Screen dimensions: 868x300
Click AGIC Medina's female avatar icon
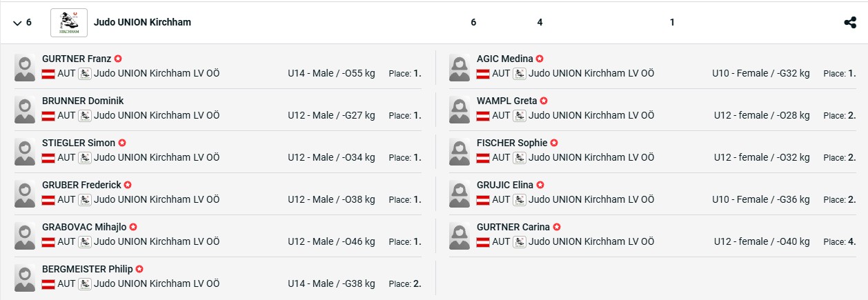(x=460, y=67)
